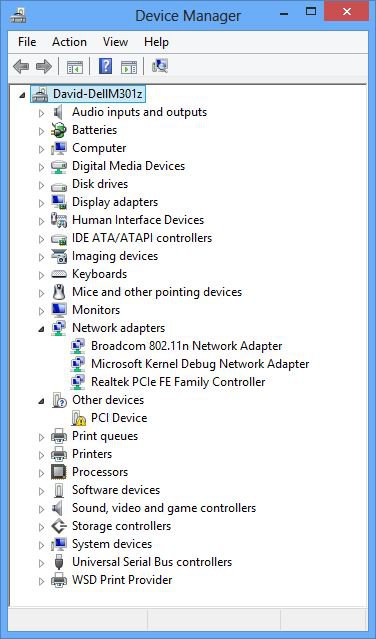Select Microsoft Kernel Debug Network Adapter
This screenshot has width=376, height=639.
point(200,364)
